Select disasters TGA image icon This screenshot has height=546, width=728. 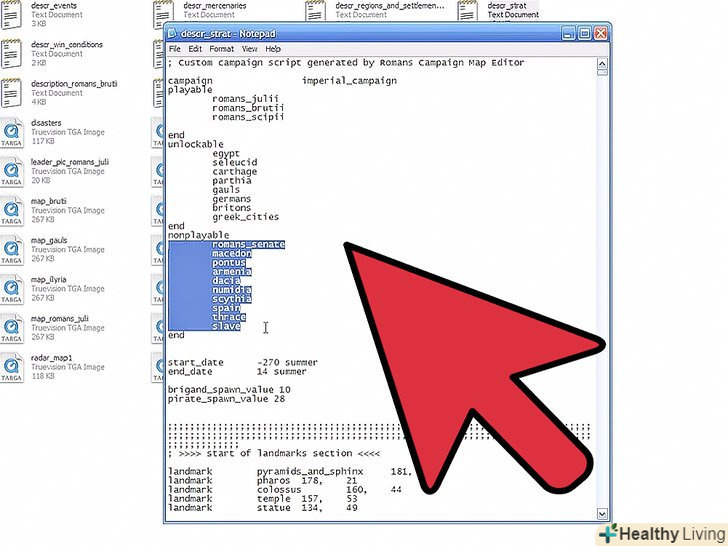click(12, 133)
